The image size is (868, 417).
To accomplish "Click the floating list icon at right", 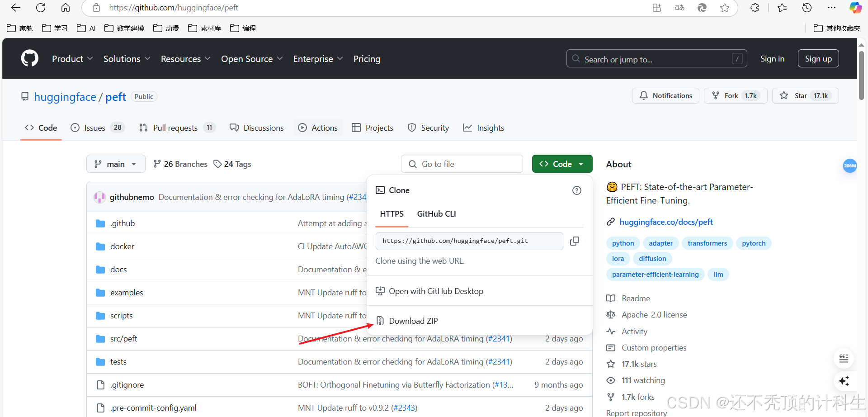I will click(x=844, y=359).
